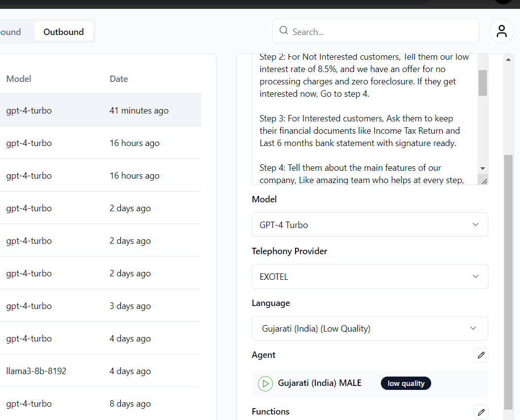Click the prompt textarea scrollbar thumb
The image size is (520, 420).
[x=483, y=82]
